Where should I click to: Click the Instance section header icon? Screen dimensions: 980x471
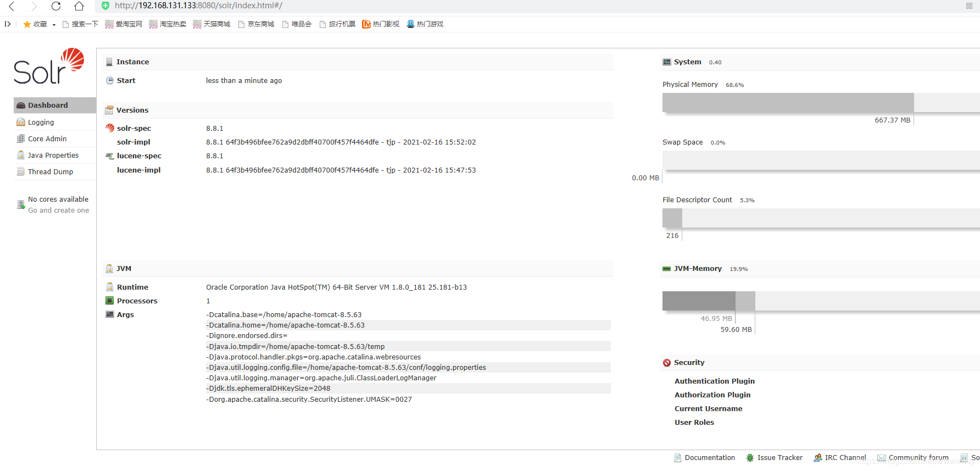109,62
